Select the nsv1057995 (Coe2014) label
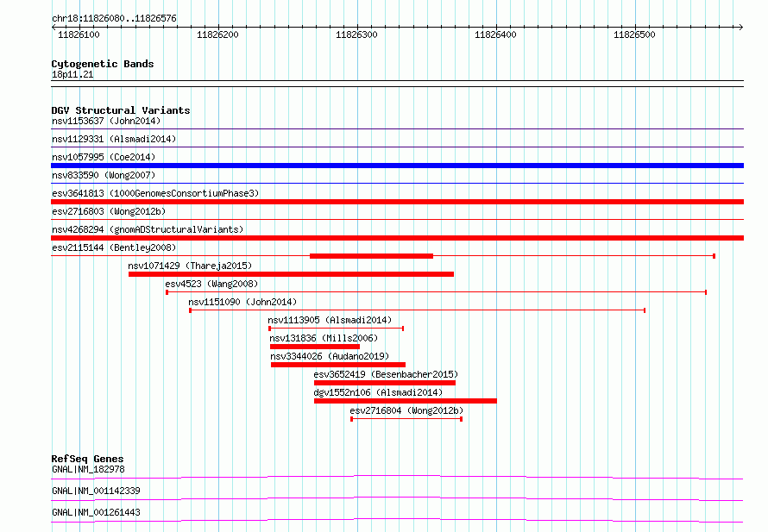Screen dimensions: 768x532 [104, 157]
